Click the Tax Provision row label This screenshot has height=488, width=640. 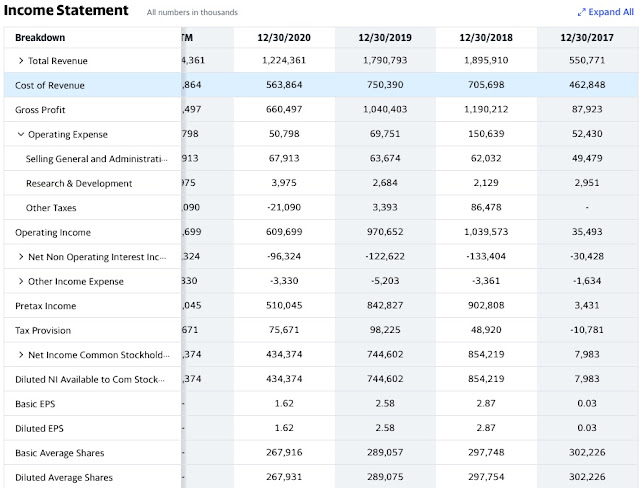pos(44,330)
